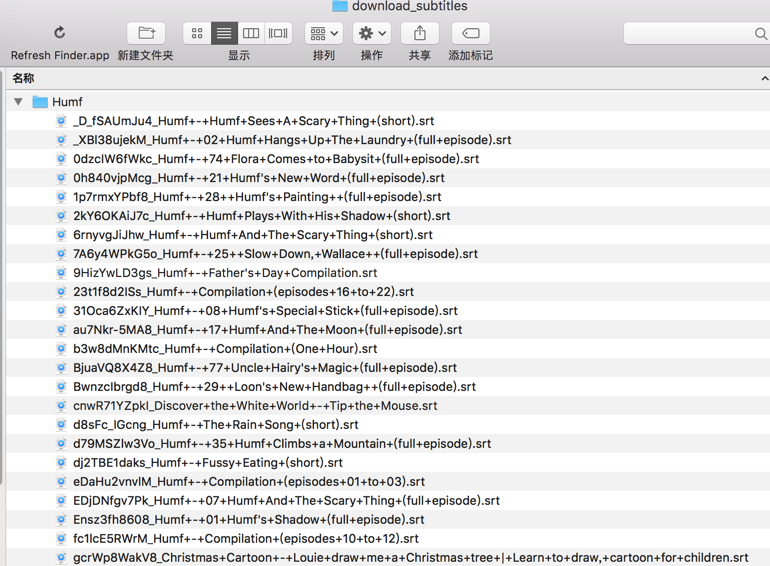Select file 6rnyvgJiJhw Humf And The Scary Thing short
770x566 pixels.
pos(253,235)
